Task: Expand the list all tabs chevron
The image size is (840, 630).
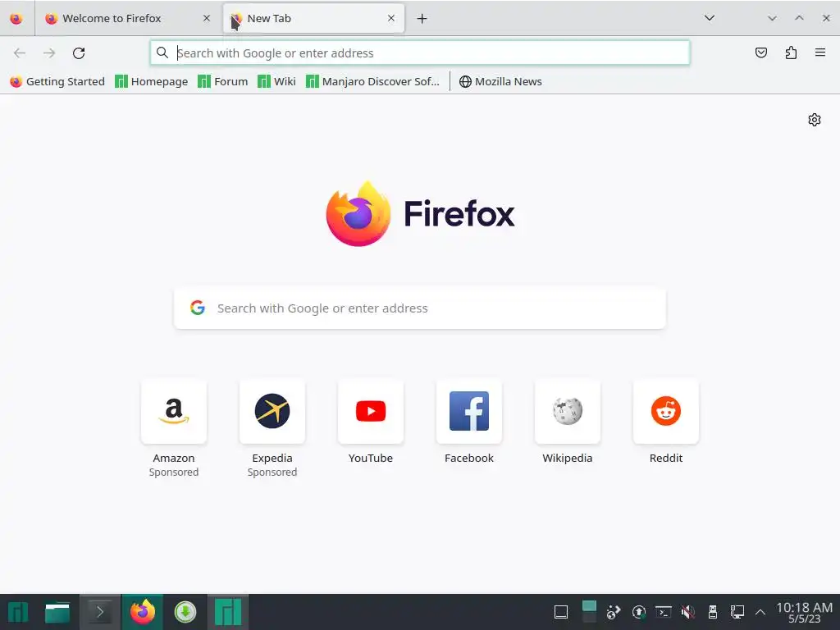Action: 710,18
